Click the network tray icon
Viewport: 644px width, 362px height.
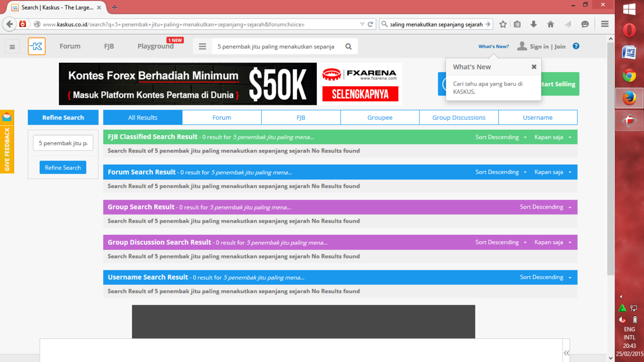click(634, 308)
